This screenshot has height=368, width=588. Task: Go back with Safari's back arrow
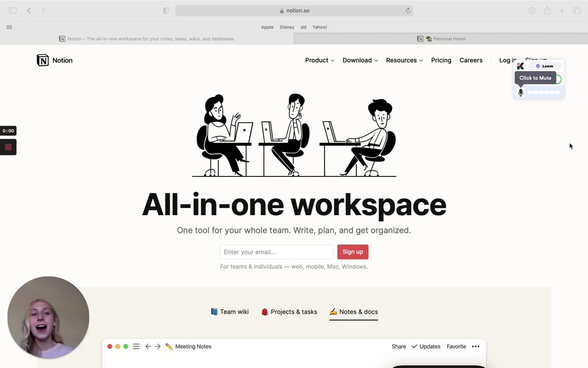pyautogui.click(x=29, y=11)
